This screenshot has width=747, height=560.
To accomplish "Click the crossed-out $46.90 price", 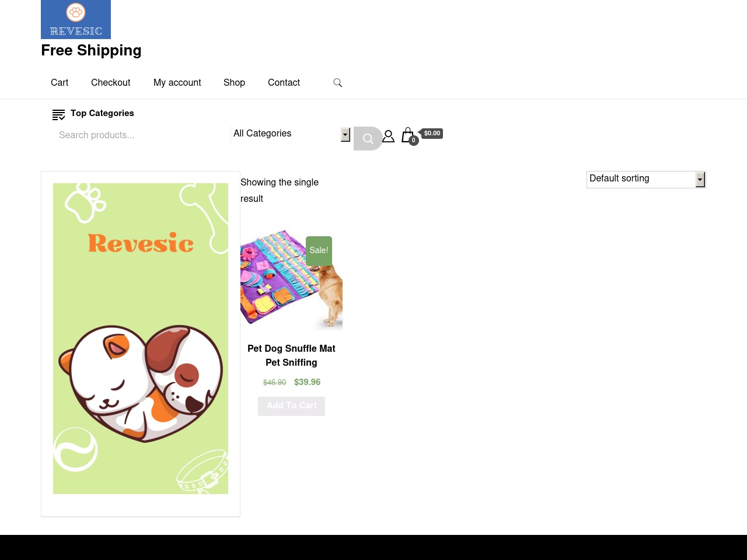I will pyautogui.click(x=274, y=383).
